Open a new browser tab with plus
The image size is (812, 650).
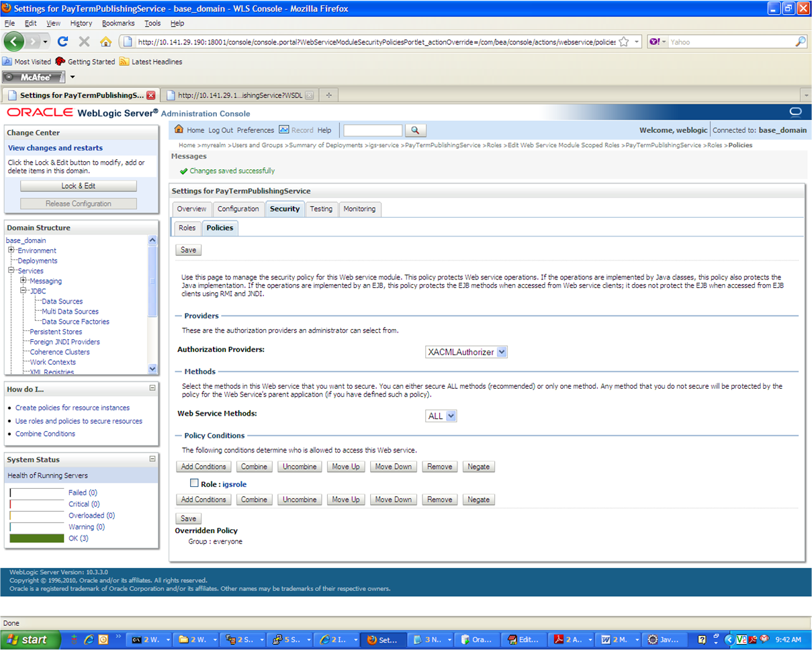(328, 95)
